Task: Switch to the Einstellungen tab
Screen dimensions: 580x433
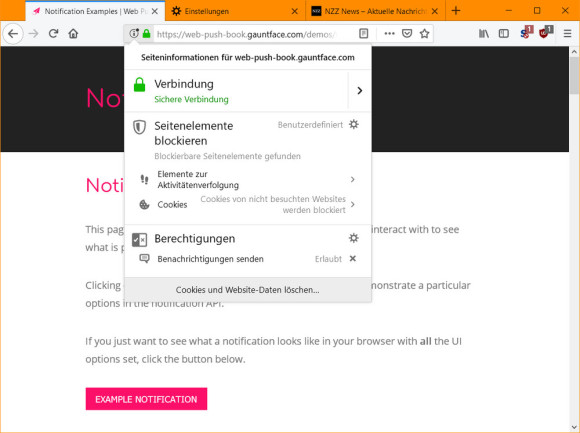Action: tap(235, 11)
